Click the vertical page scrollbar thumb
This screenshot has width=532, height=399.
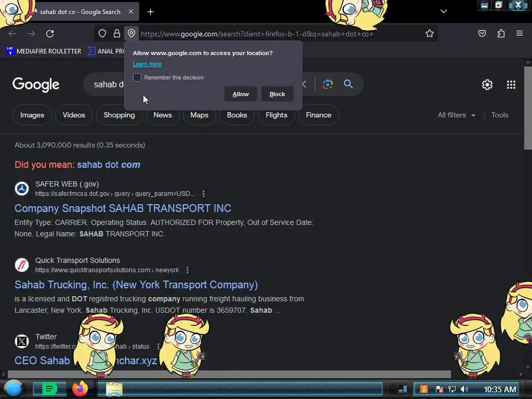point(528,108)
